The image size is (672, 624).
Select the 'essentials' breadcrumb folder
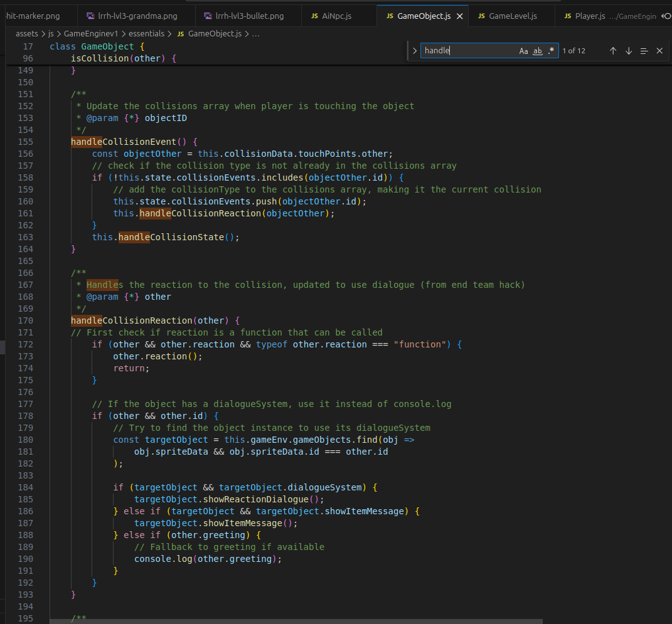coord(146,33)
